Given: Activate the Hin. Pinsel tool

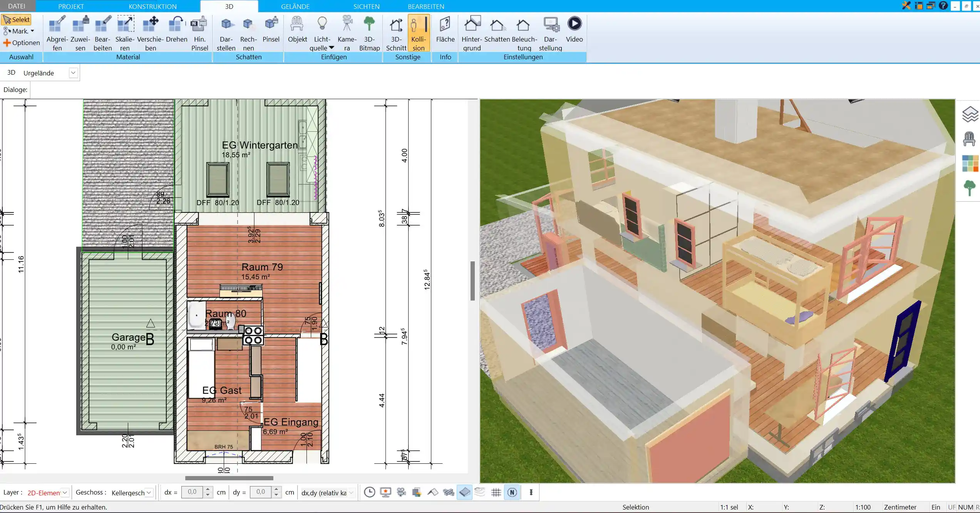Looking at the screenshot, I should pyautogui.click(x=199, y=33).
